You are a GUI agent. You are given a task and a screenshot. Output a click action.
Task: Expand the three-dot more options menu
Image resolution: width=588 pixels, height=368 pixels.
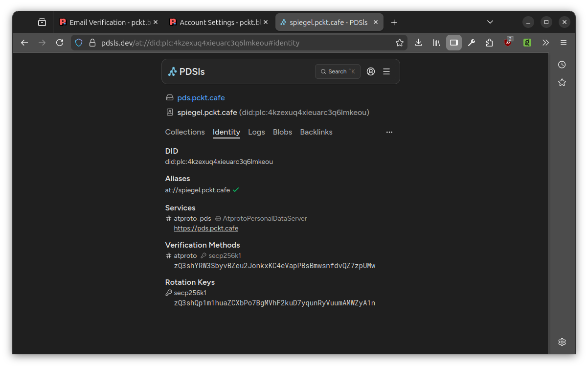[389, 132]
